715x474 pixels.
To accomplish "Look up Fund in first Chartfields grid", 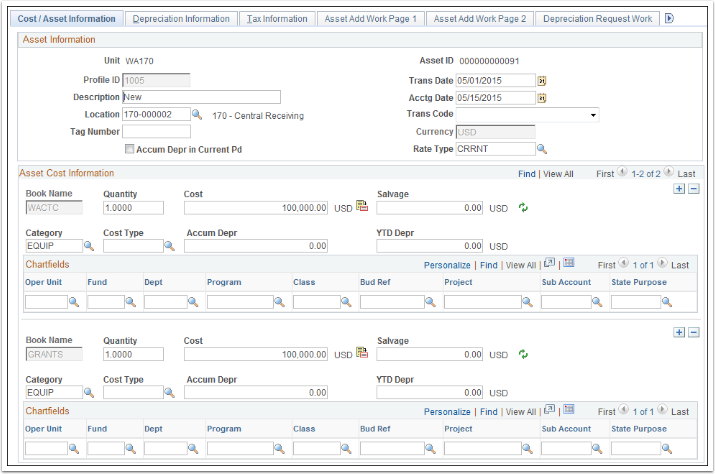I will tap(131, 302).
